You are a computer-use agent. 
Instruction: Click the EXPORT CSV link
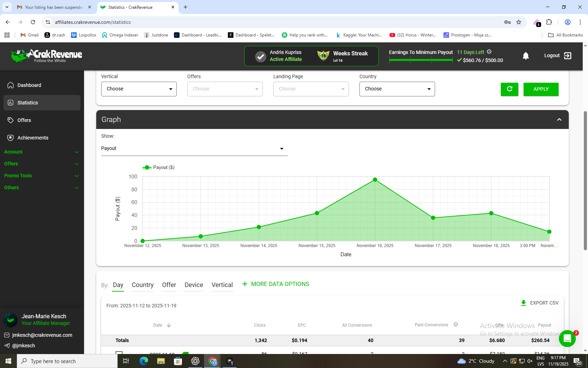point(540,303)
